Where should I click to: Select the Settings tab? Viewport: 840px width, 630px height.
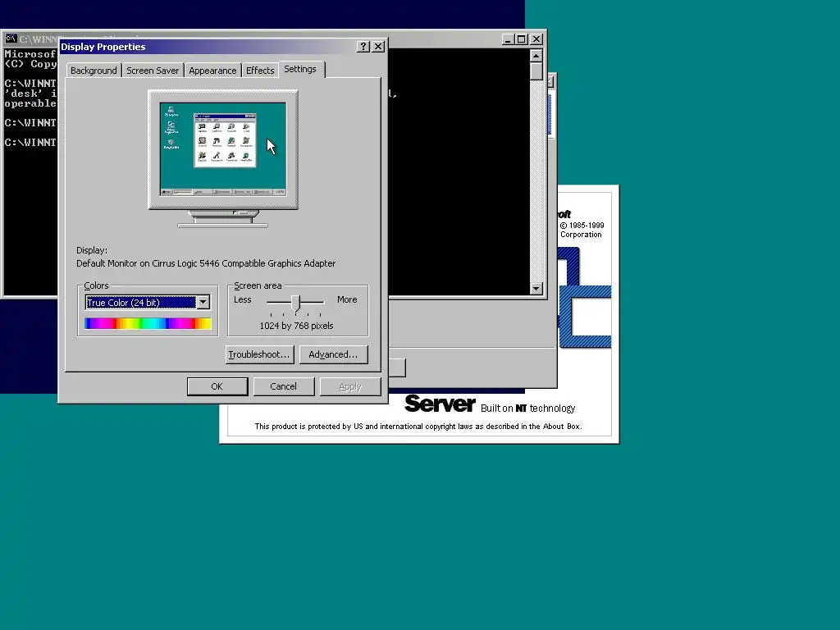[x=301, y=69]
